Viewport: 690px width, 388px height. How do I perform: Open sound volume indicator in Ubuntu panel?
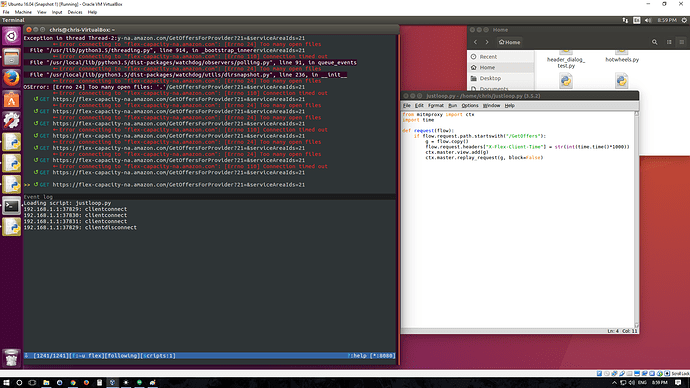click(648, 20)
